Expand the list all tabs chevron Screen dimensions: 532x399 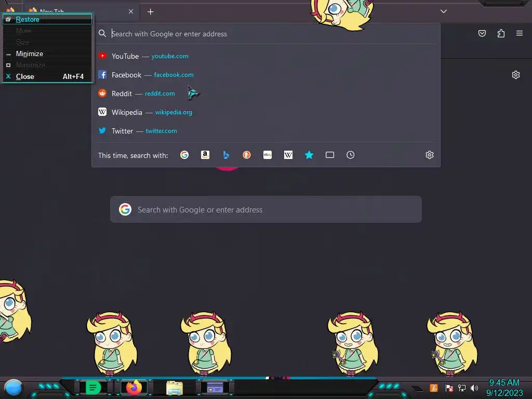444,11
